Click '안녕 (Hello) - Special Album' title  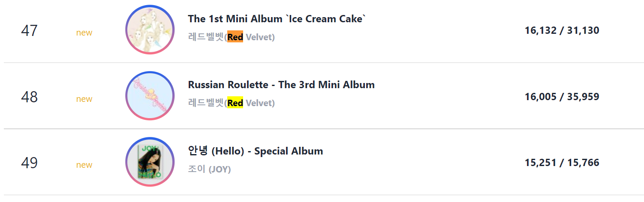[x=256, y=151]
